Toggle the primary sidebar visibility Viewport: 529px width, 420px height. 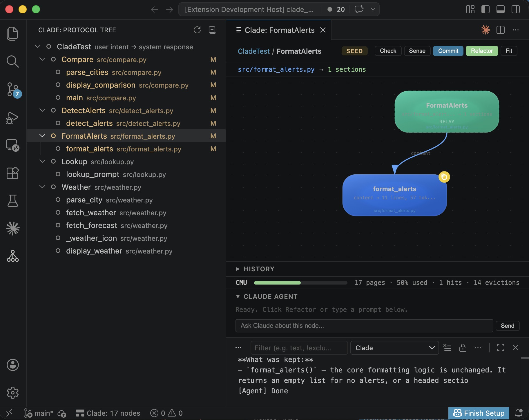(x=485, y=9)
